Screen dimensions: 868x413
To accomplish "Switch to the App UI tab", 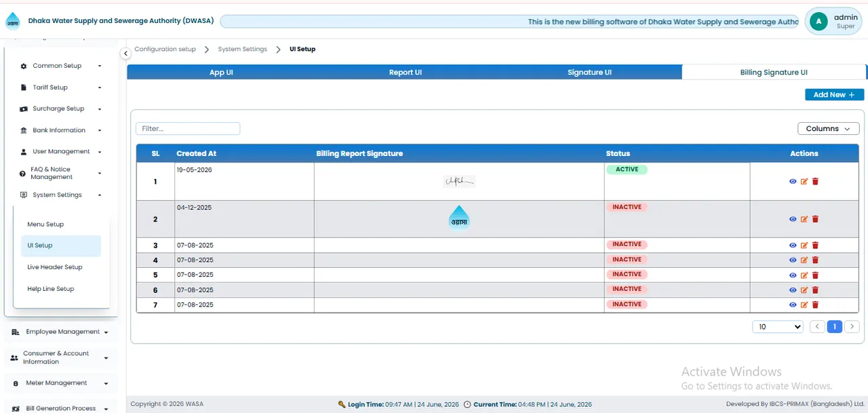I will click(x=221, y=73).
